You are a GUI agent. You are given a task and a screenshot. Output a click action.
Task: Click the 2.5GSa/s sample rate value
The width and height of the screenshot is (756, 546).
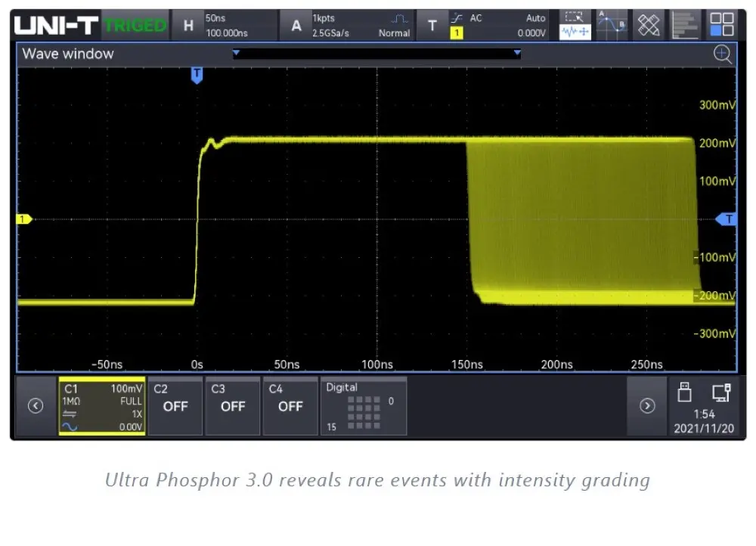(x=331, y=33)
